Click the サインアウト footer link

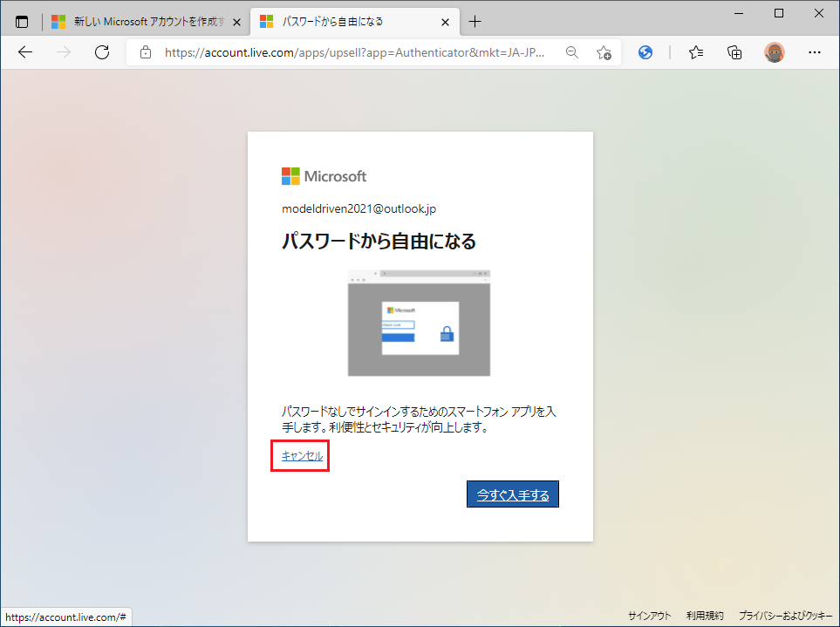pos(649,616)
